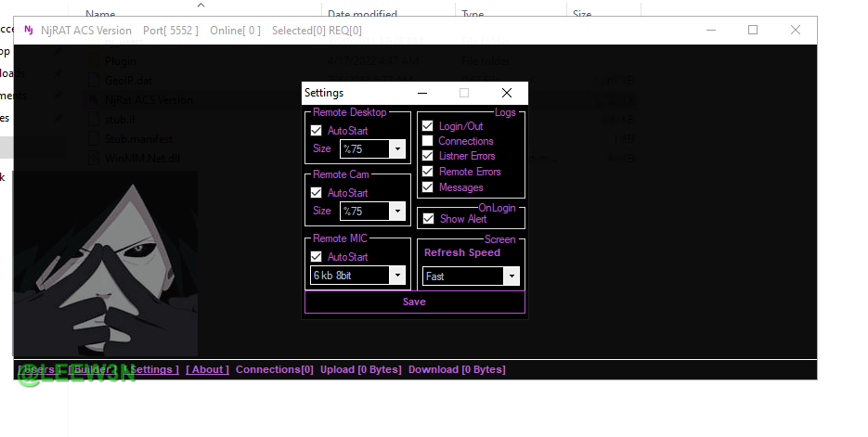The image size is (868, 437).
Task: Uncheck Show Alert under OnLogin
Action: [x=428, y=219]
